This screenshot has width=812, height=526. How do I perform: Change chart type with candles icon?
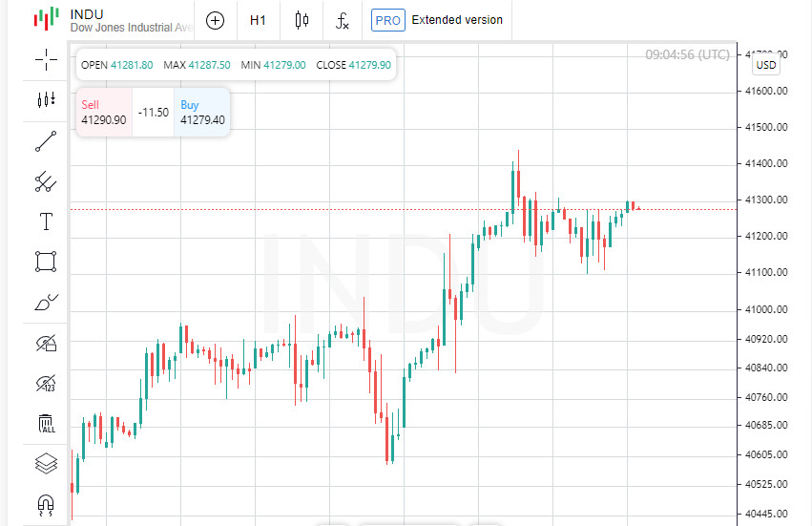click(302, 20)
